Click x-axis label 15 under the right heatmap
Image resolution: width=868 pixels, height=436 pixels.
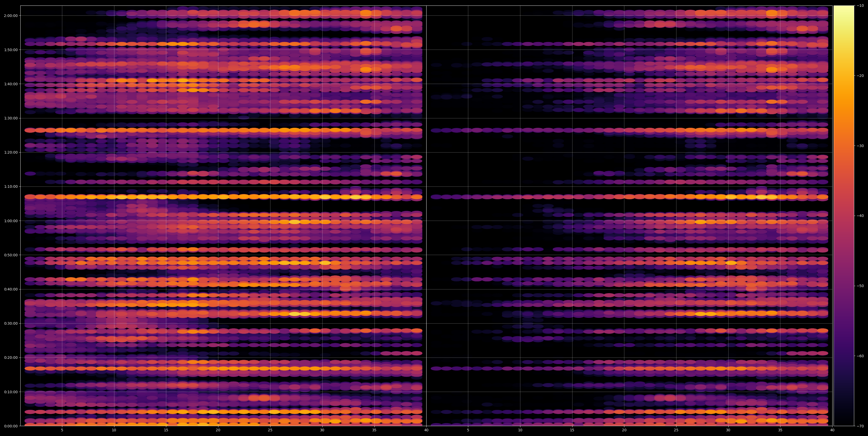coord(572,430)
